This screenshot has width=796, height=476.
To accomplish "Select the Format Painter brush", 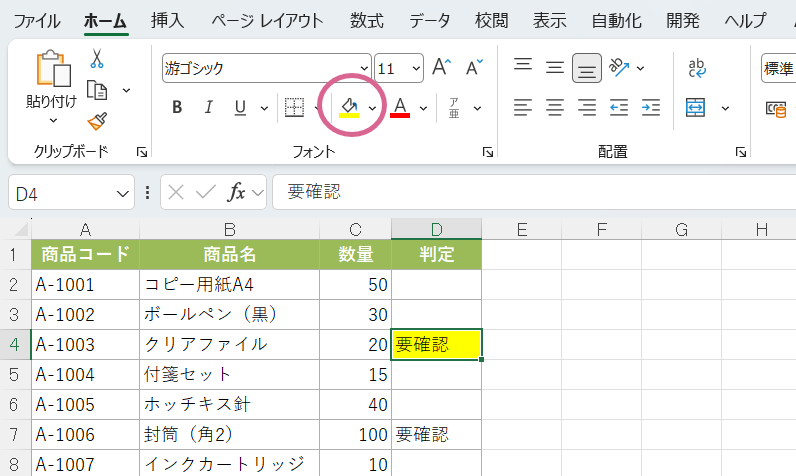I will tap(97, 121).
